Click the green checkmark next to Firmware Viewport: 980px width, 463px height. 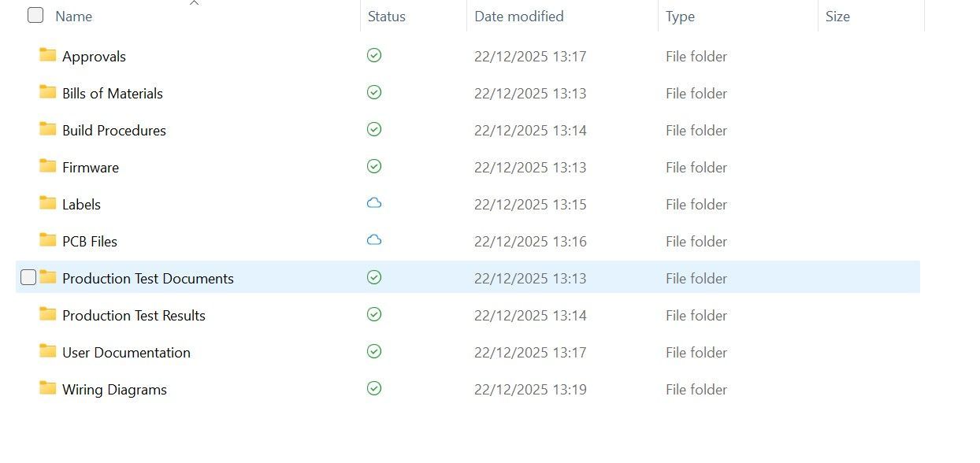coord(373,166)
